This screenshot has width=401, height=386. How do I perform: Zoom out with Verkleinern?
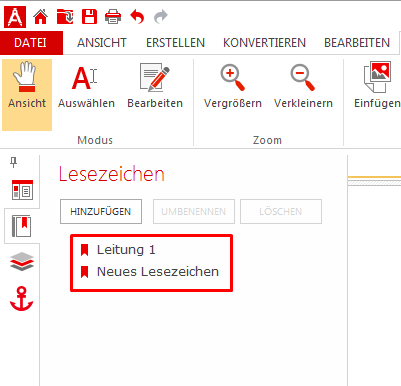coord(303,87)
